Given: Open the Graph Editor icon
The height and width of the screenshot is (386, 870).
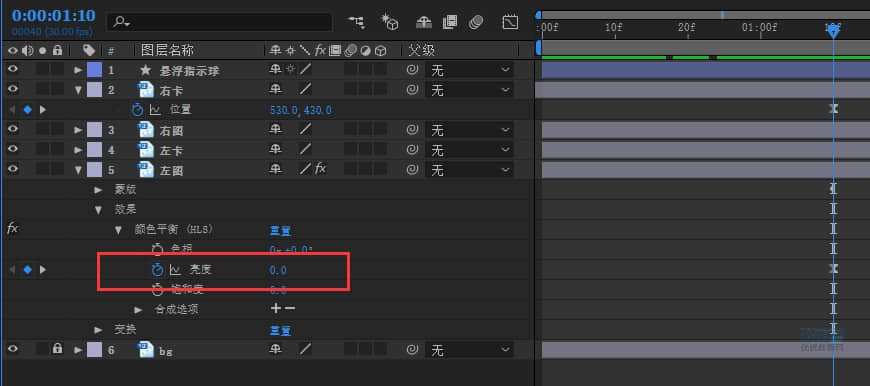Looking at the screenshot, I should [x=510, y=22].
